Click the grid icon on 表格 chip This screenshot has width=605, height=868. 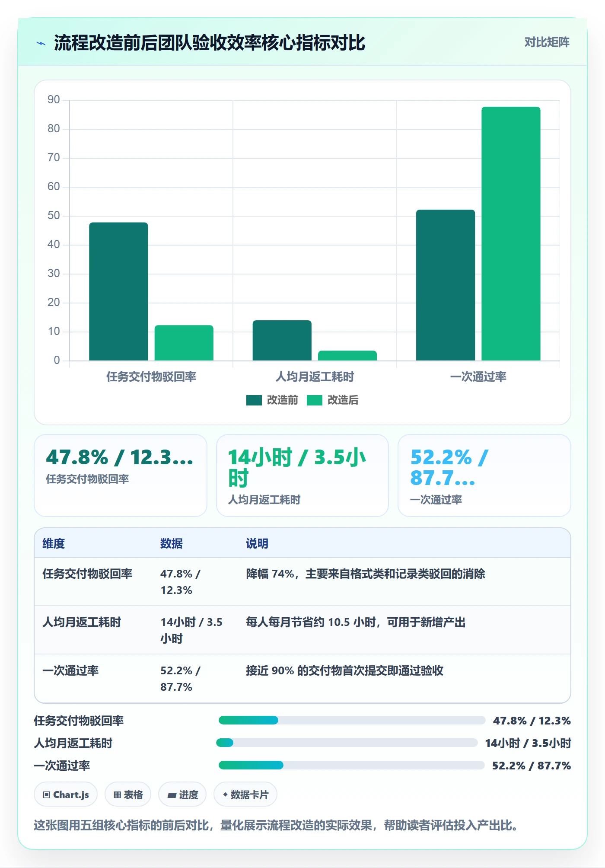point(117,795)
